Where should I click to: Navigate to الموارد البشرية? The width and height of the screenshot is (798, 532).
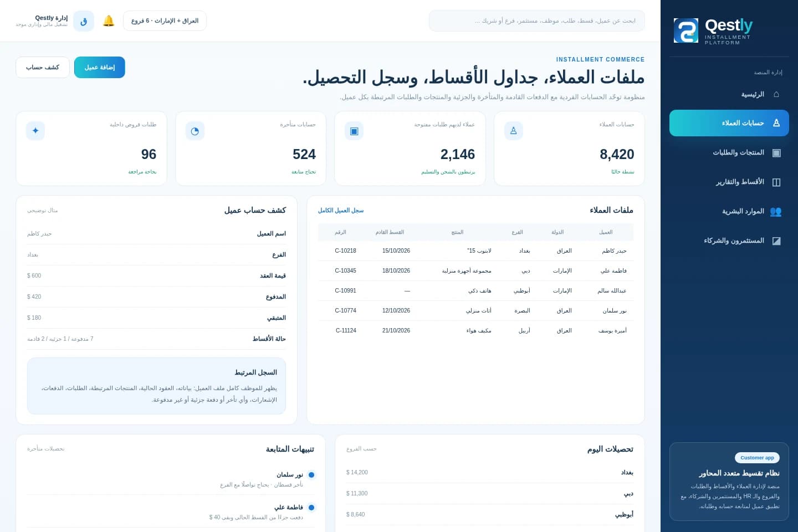coord(729,211)
